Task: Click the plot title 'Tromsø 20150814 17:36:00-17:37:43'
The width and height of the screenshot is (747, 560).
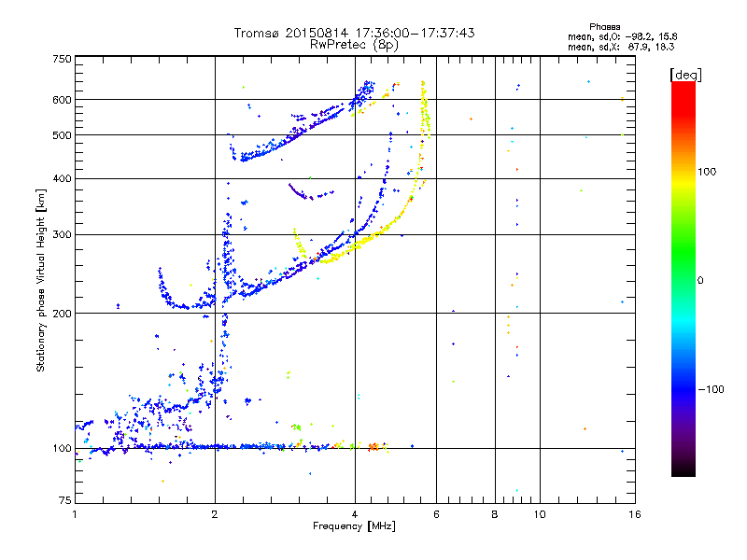Action: point(354,33)
